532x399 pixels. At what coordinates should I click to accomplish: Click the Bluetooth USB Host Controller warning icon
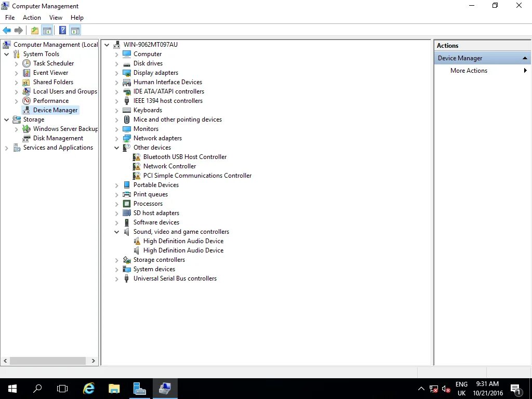tap(137, 157)
